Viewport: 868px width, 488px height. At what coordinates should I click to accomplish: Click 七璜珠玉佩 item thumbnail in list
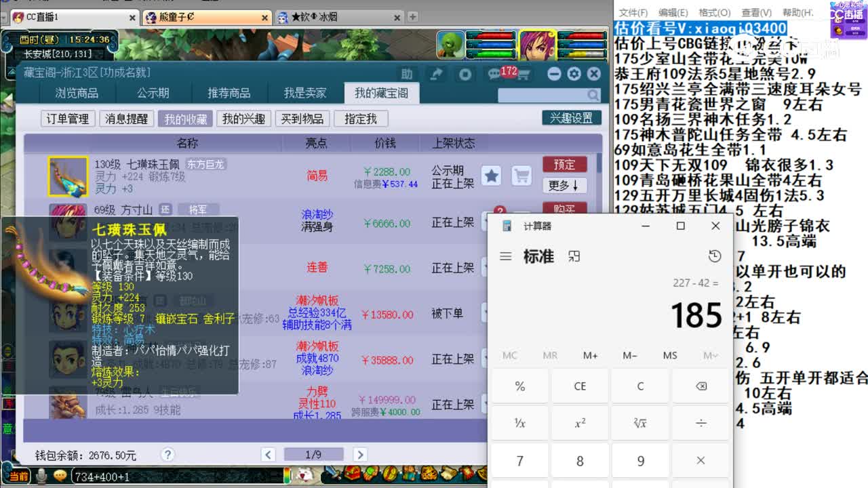click(x=68, y=177)
